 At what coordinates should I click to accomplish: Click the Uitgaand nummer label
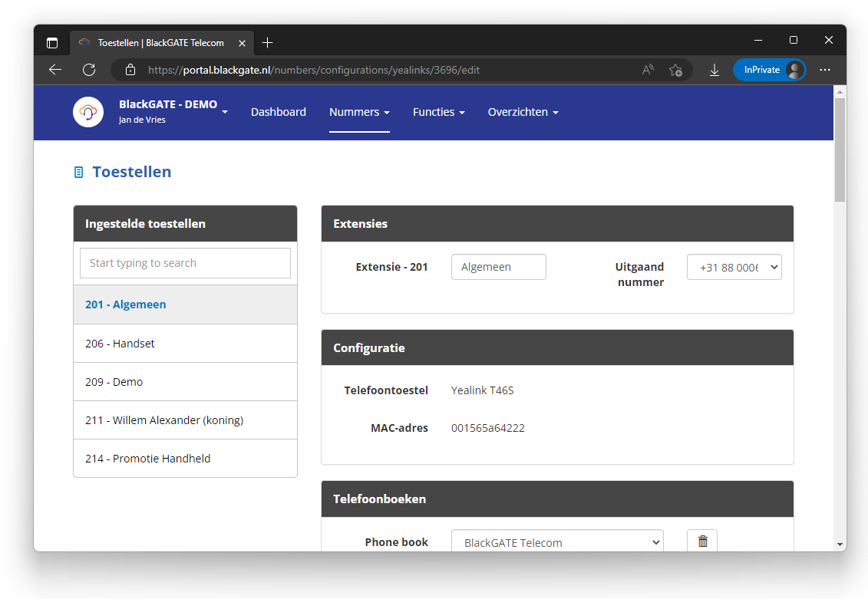point(639,275)
